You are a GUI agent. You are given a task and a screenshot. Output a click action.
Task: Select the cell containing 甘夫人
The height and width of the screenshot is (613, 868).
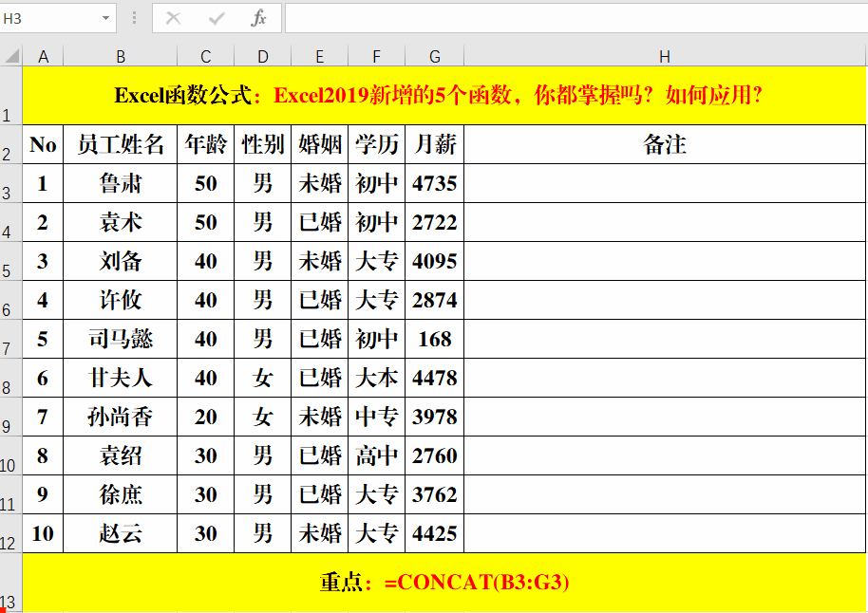click(120, 378)
